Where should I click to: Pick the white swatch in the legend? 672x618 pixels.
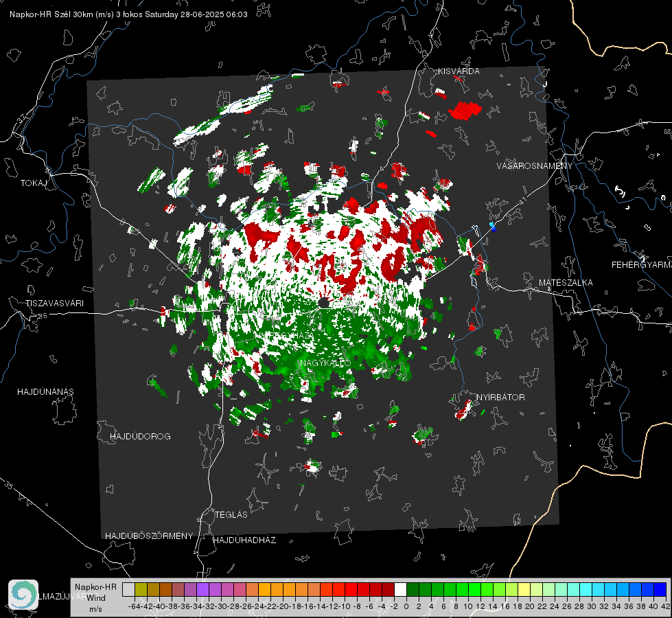coord(400,589)
